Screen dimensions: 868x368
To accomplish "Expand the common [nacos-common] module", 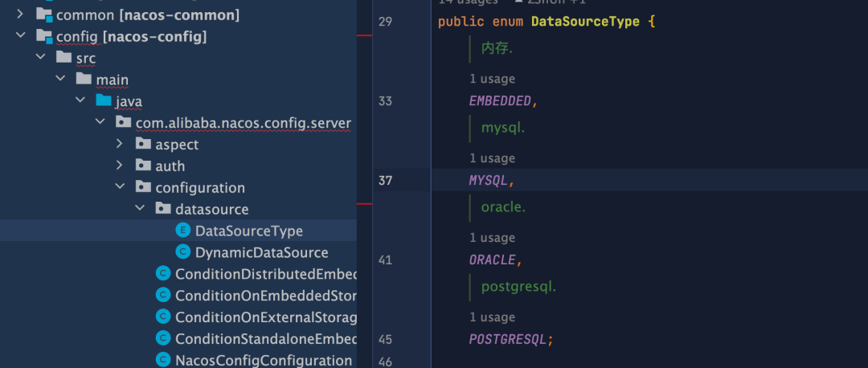I will click(20, 15).
